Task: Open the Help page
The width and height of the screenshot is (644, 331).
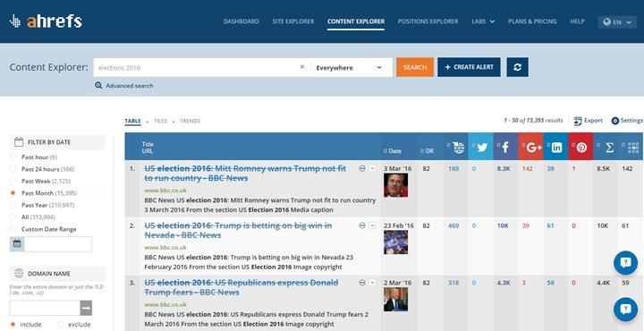Action: click(577, 21)
